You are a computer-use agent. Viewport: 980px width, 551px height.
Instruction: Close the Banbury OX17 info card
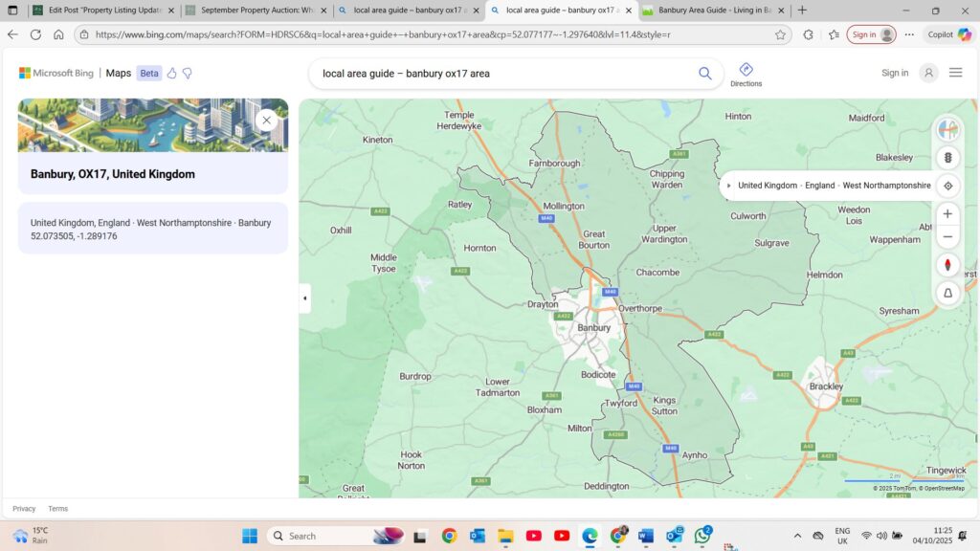[266, 120]
